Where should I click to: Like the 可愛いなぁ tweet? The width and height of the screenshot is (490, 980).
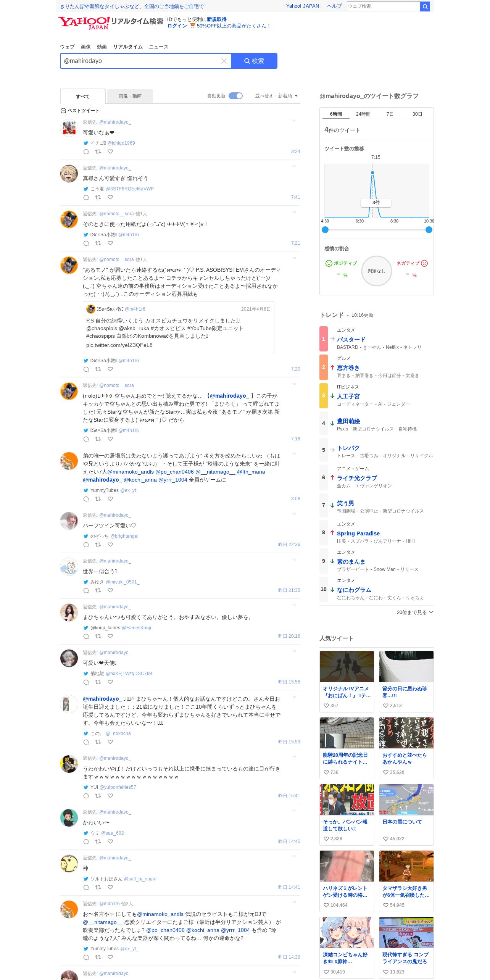(110, 152)
